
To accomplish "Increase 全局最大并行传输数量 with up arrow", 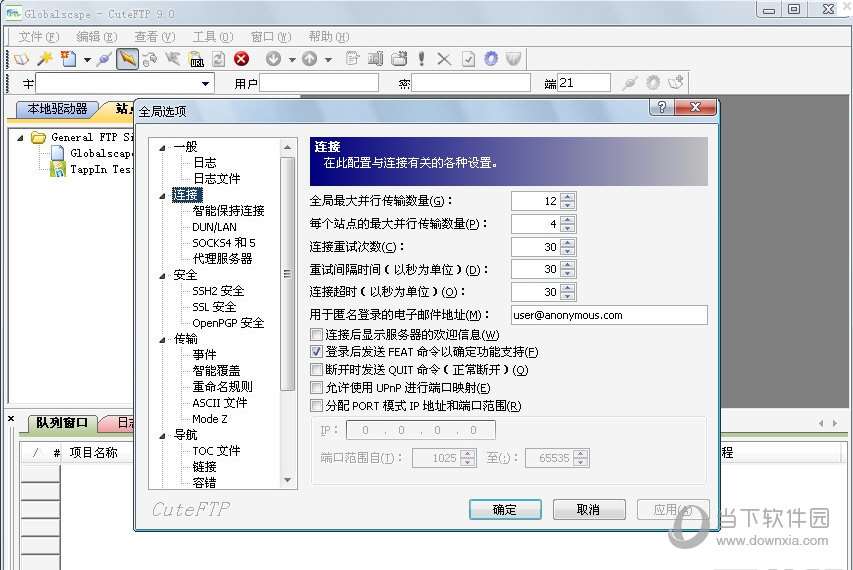I will click(567, 197).
